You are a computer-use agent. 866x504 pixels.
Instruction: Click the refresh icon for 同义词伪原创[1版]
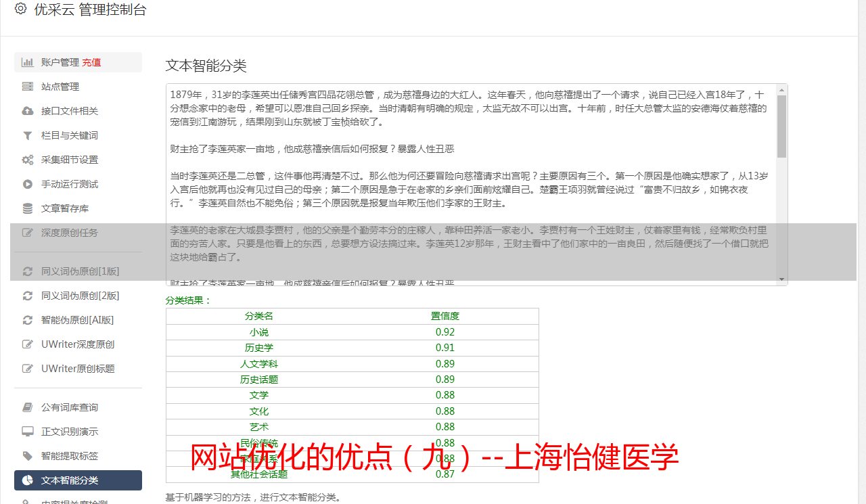pyautogui.click(x=28, y=271)
